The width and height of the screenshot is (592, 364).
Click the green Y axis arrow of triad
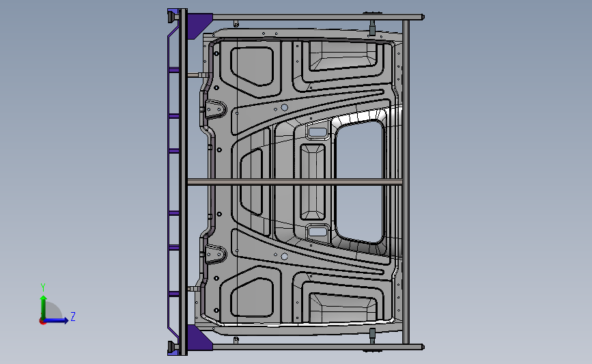[x=44, y=307]
